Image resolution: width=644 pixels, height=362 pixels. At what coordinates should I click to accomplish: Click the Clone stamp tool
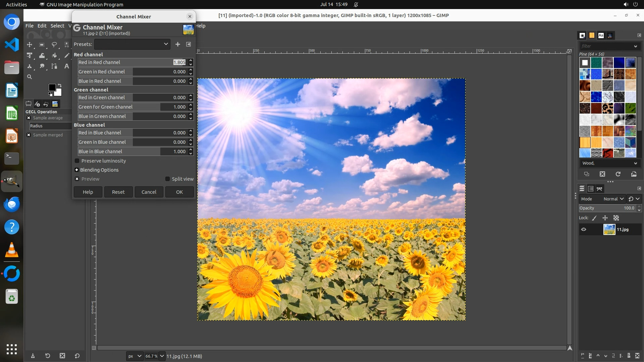30,66
